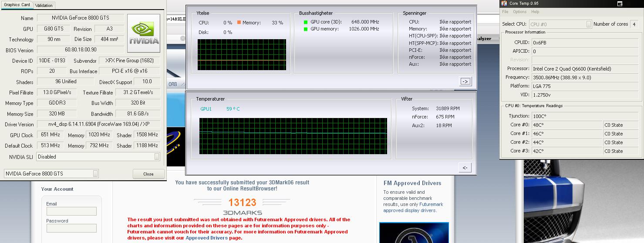Click the Email input field

[x=71, y=211]
